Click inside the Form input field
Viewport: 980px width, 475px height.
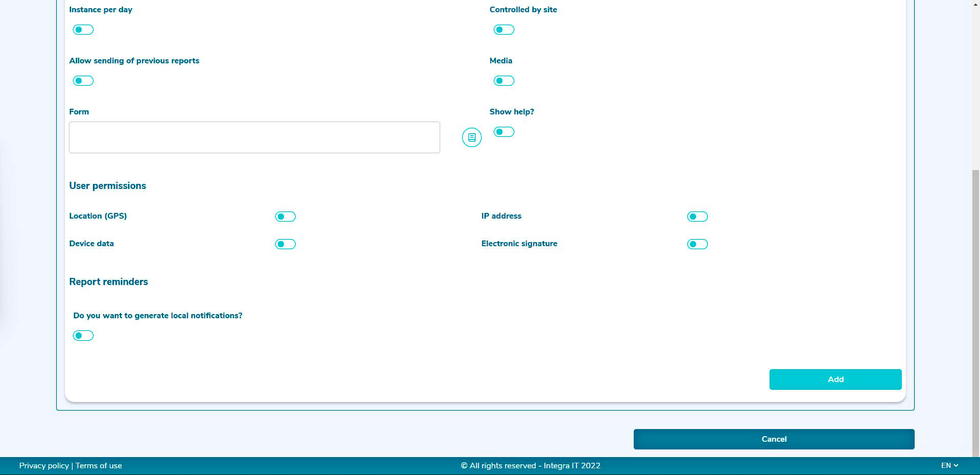pos(254,137)
